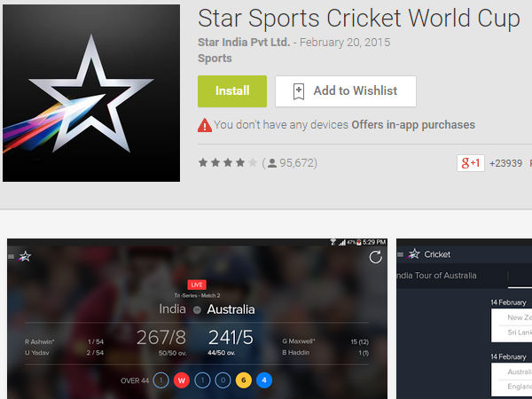
Task: Click the Google +1 button
Action: [470, 163]
